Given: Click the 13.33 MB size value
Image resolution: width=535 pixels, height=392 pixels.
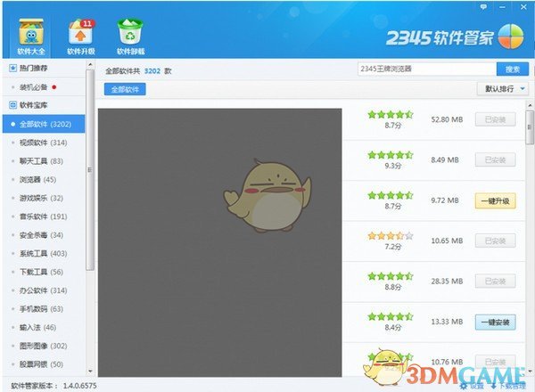Looking at the screenshot, I should click(x=447, y=322).
